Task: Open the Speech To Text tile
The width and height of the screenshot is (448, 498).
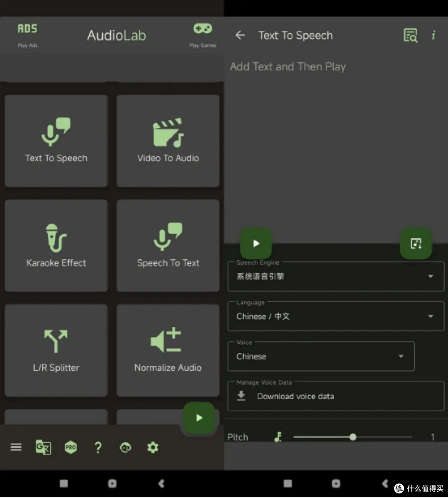Action: (168, 246)
